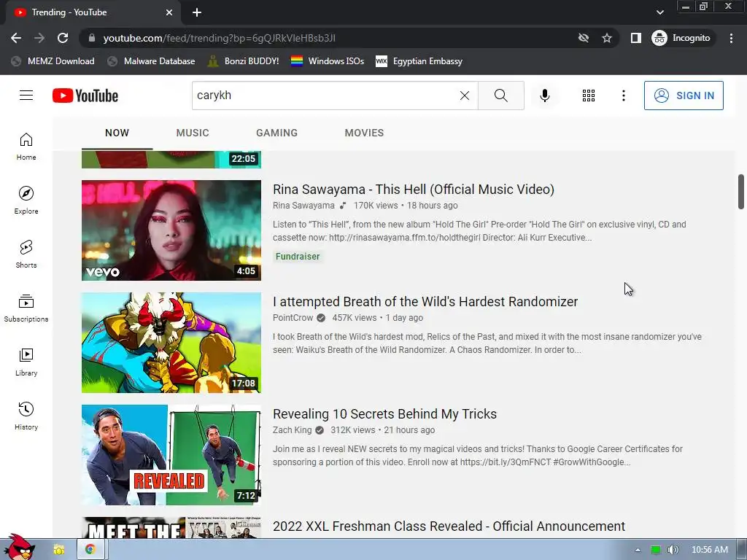Click the Zach King channel name

292,430
